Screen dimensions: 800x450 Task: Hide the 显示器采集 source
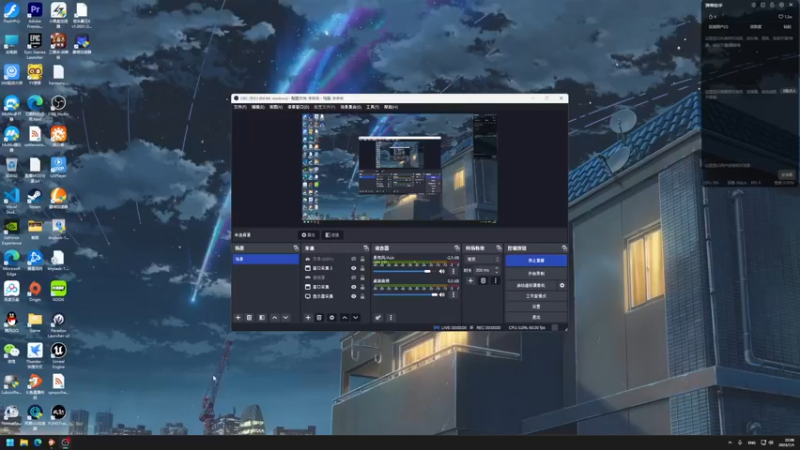pos(353,296)
